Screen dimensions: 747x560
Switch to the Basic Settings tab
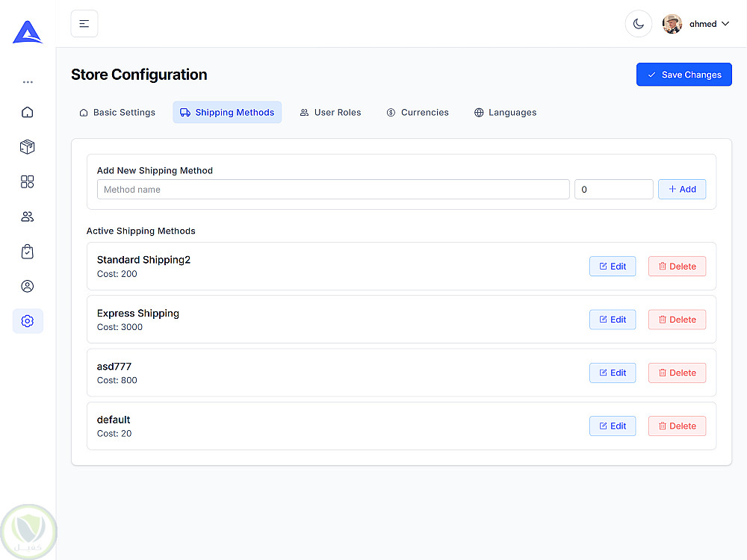(117, 113)
